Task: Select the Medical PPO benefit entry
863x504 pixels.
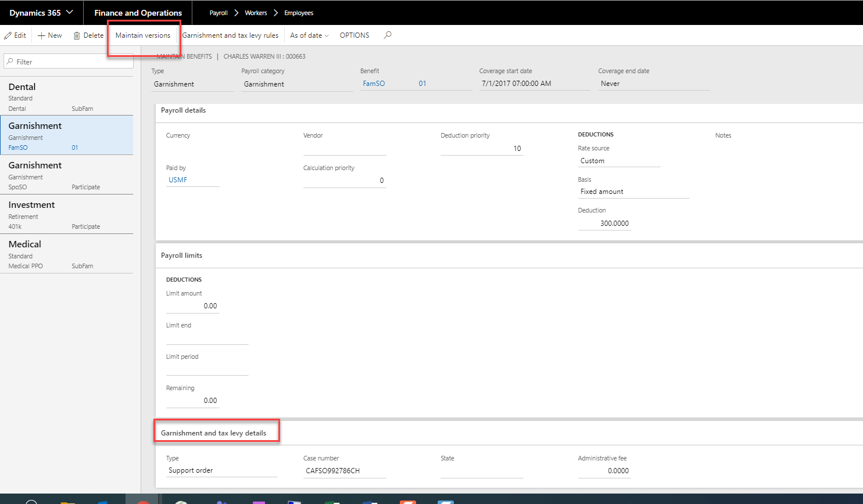Action: click(67, 254)
